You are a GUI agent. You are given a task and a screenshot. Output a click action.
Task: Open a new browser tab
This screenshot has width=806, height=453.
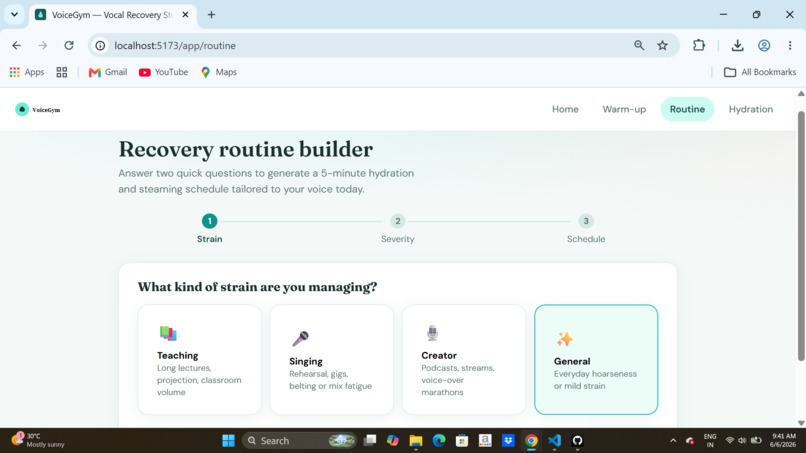(211, 14)
